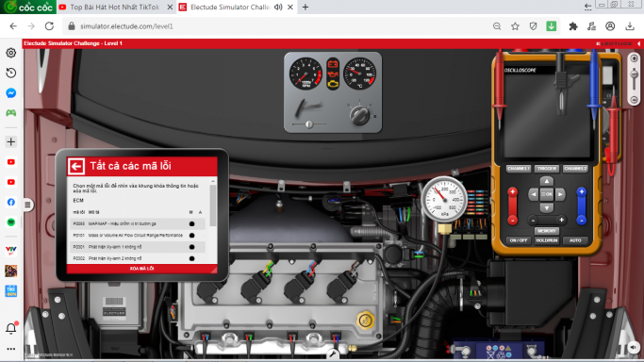This screenshot has height=362, width=644.
Task: Decrease blue channel with minus button
Action: point(581,220)
